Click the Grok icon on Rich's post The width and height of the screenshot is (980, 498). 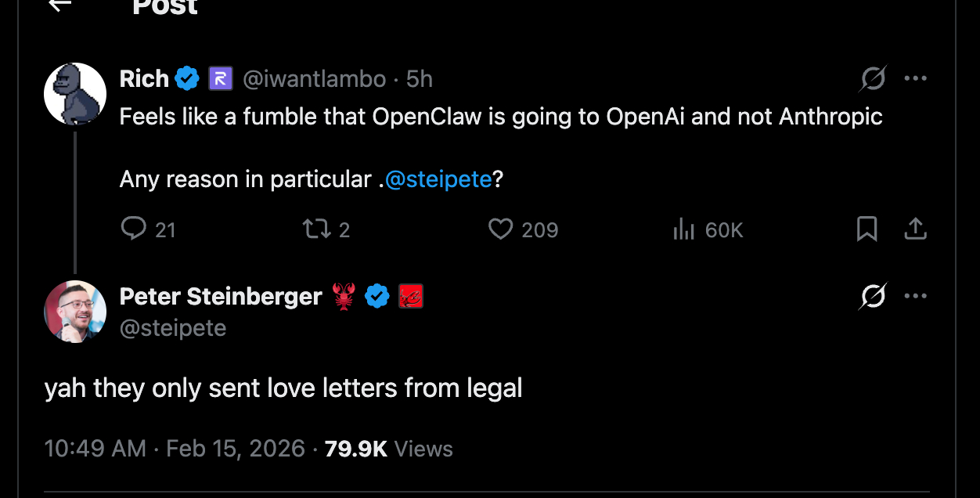click(873, 78)
